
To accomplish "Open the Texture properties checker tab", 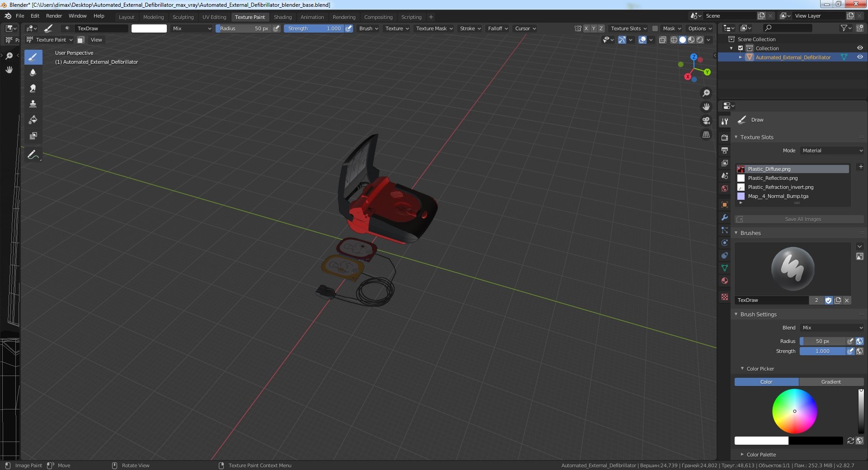I will point(725,297).
